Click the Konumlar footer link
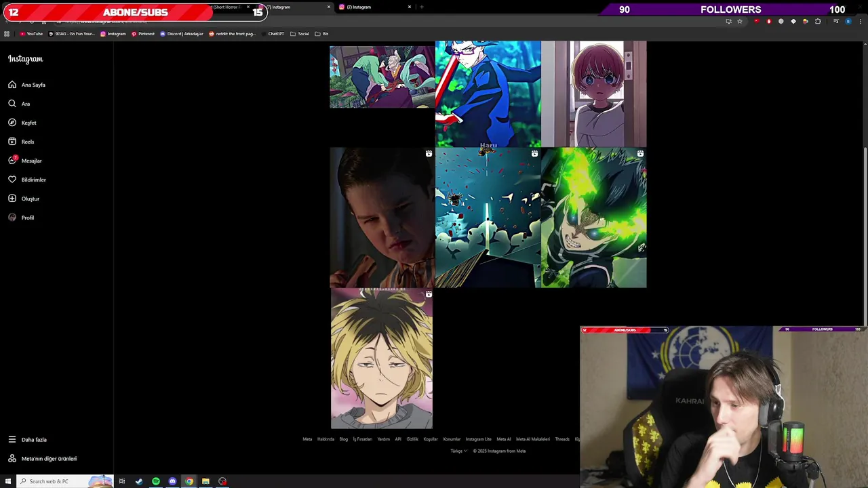 [x=452, y=439]
